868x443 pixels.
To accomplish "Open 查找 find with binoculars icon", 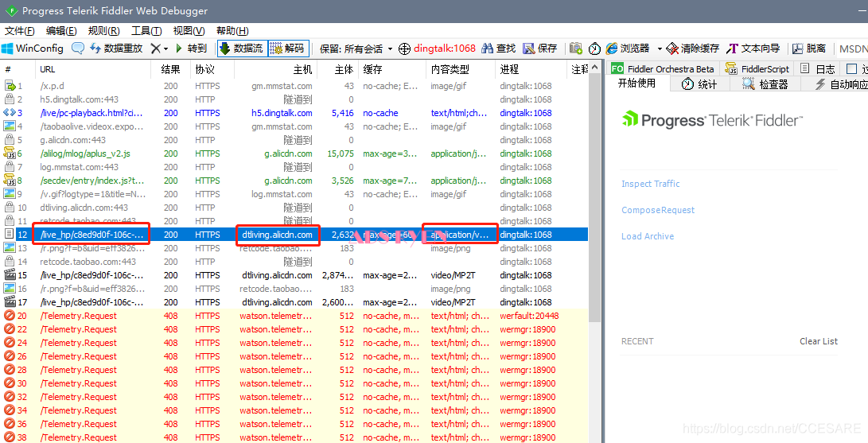I will pyautogui.click(x=498, y=48).
